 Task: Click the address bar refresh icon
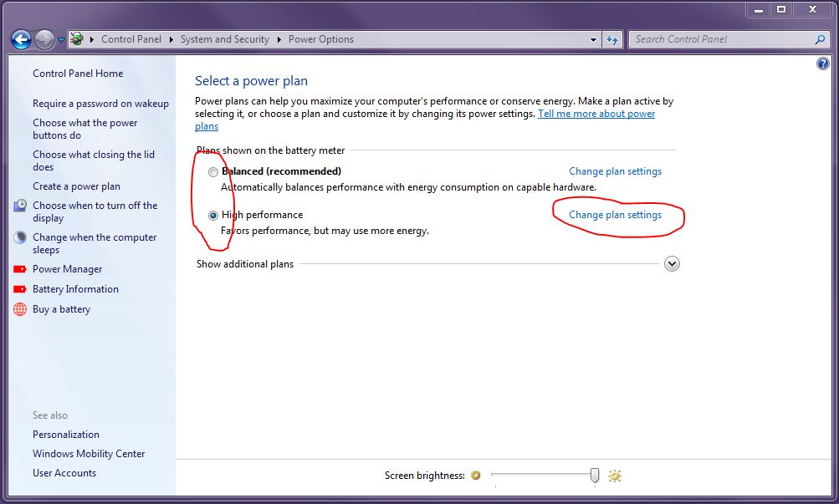pos(612,39)
